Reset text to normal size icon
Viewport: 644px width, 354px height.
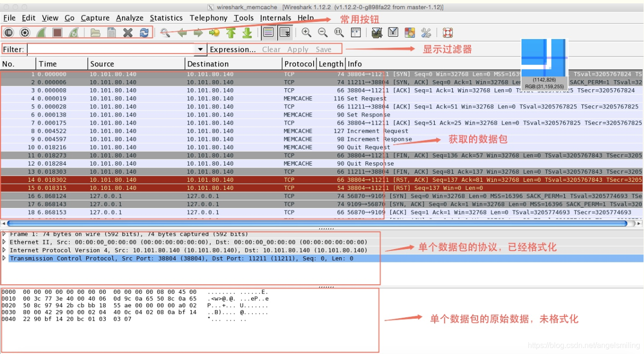click(339, 33)
